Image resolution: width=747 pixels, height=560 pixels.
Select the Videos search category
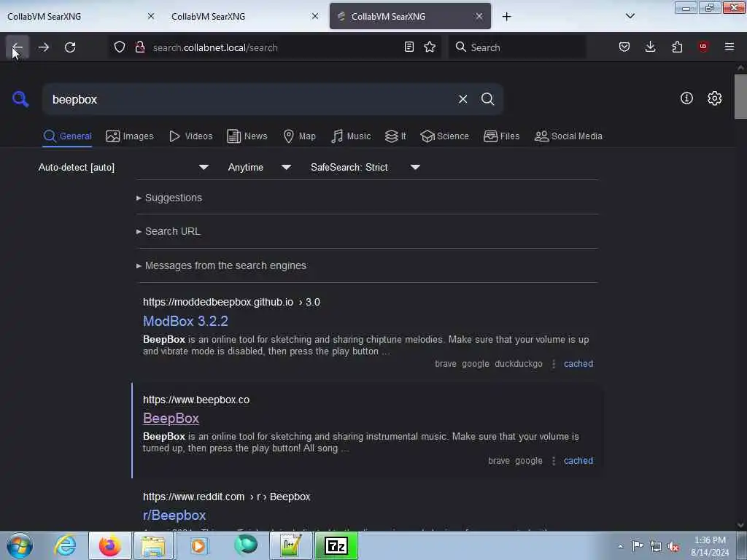[190, 136]
